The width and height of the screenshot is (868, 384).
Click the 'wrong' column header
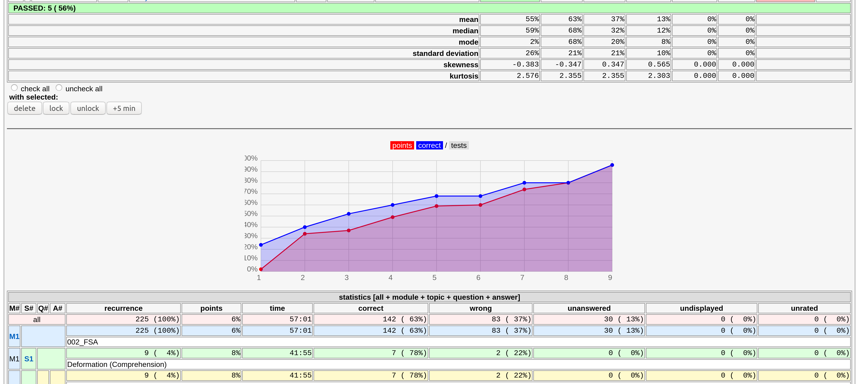(x=480, y=308)
